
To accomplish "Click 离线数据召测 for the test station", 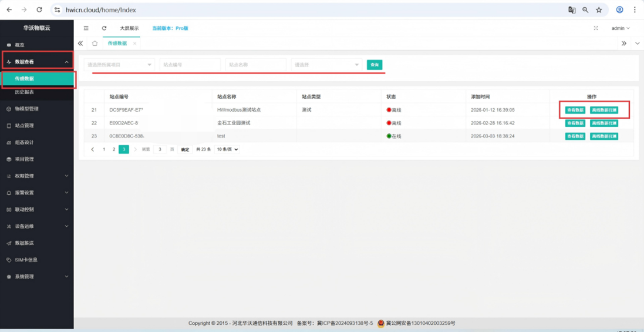I will (x=603, y=136).
